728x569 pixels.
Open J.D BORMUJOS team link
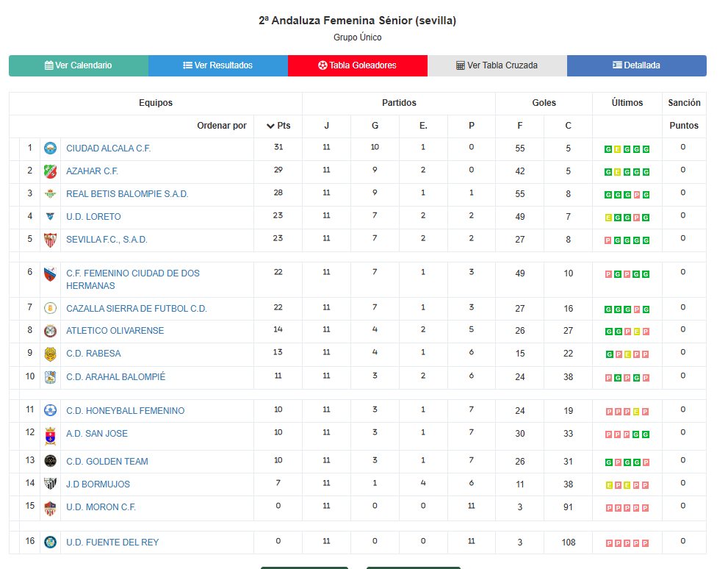pyautogui.click(x=98, y=484)
